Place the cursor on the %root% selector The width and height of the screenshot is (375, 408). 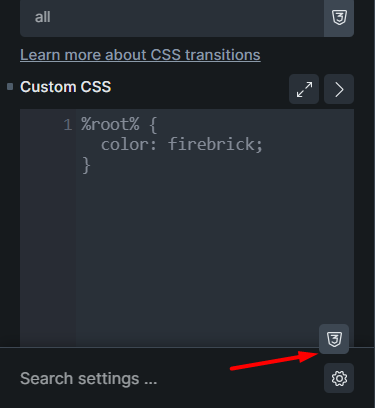(x=110, y=125)
